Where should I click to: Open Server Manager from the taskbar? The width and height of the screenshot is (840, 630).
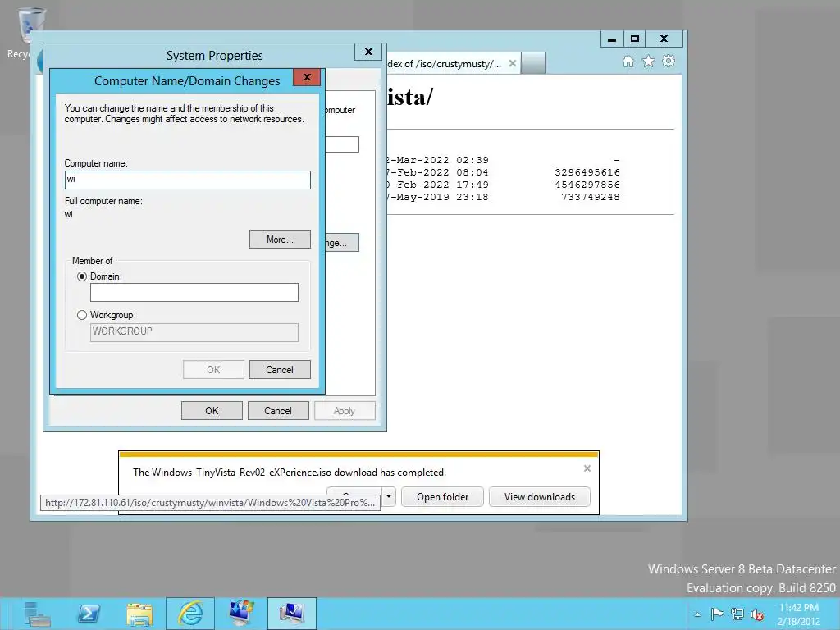click(38, 614)
